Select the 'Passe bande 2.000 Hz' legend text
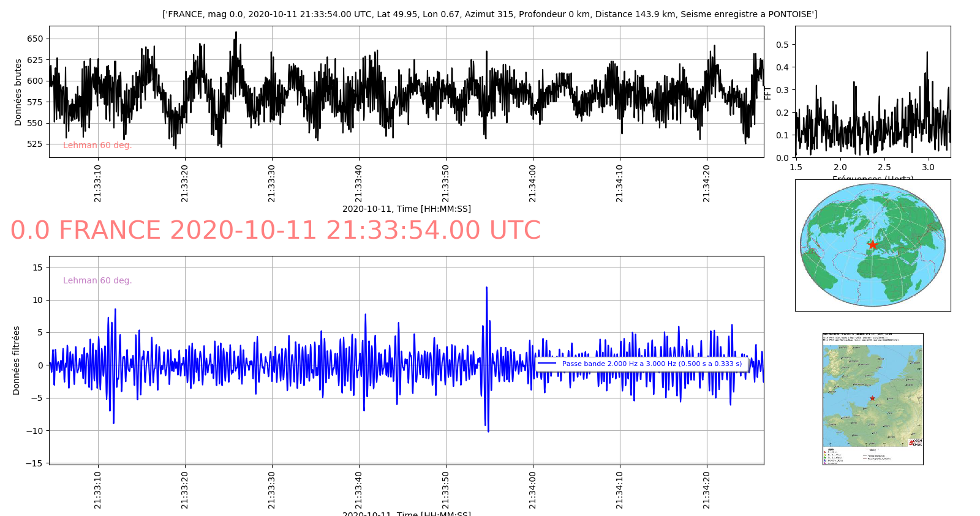Image resolution: width=980 pixels, height=516 pixels. click(x=652, y=364)
